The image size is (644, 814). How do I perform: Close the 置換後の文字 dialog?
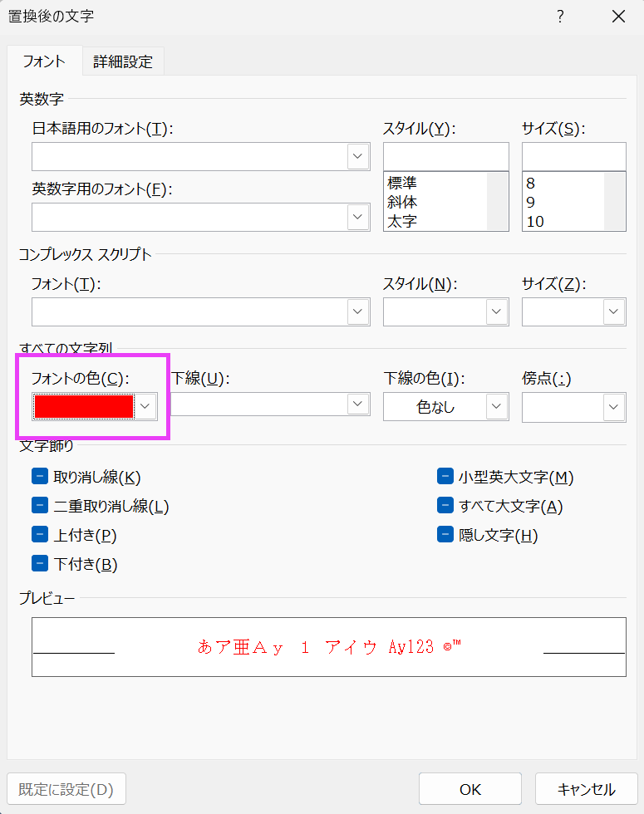[617, 17]
